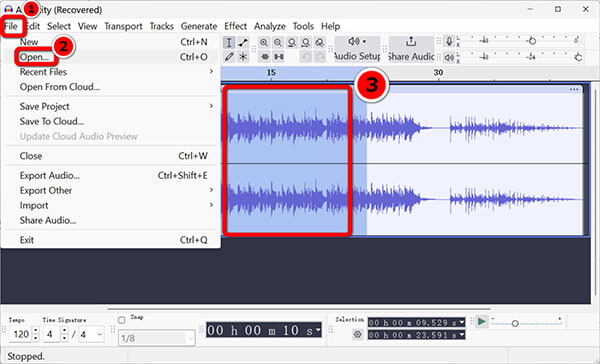
Task: Open selection toolbar gear settings
Action: click(x=358, y=335)
